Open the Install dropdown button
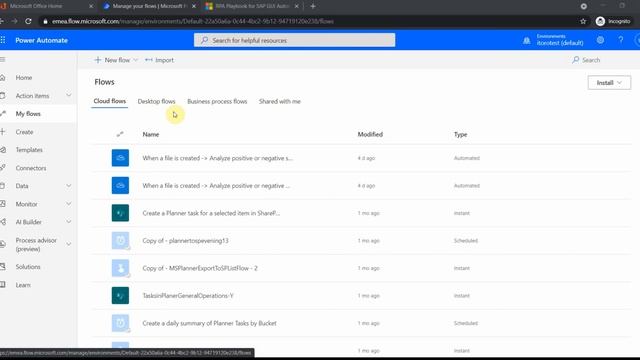This screenshot has height=360, width=640. [609, 82]
